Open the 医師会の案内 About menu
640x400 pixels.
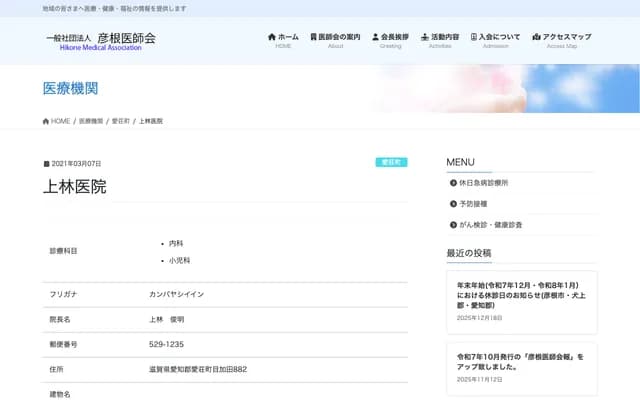tap(335, 40)
